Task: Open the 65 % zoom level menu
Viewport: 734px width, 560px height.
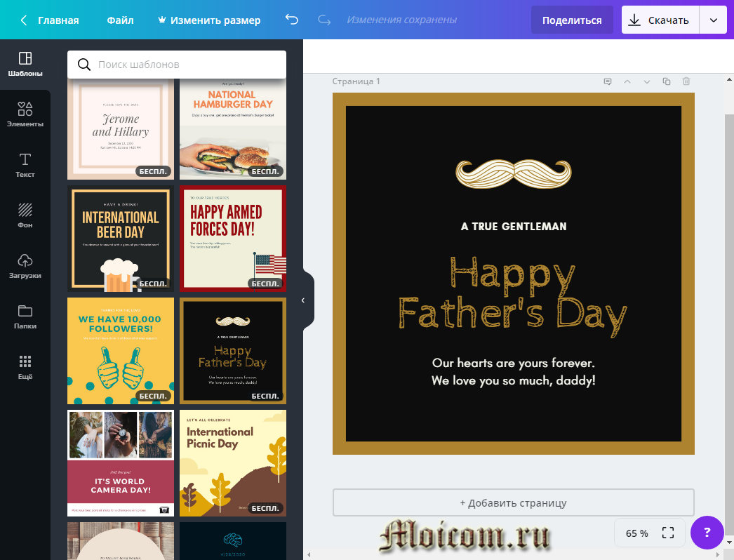Action: [636, 533]
